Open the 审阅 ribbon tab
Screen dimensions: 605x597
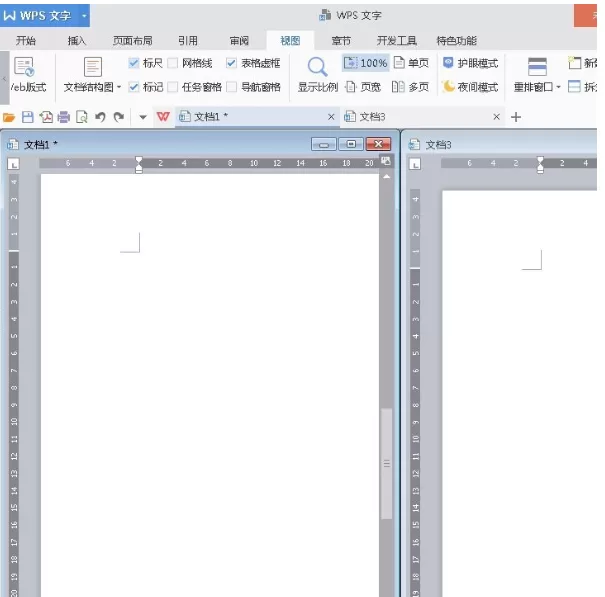[239, 41]
